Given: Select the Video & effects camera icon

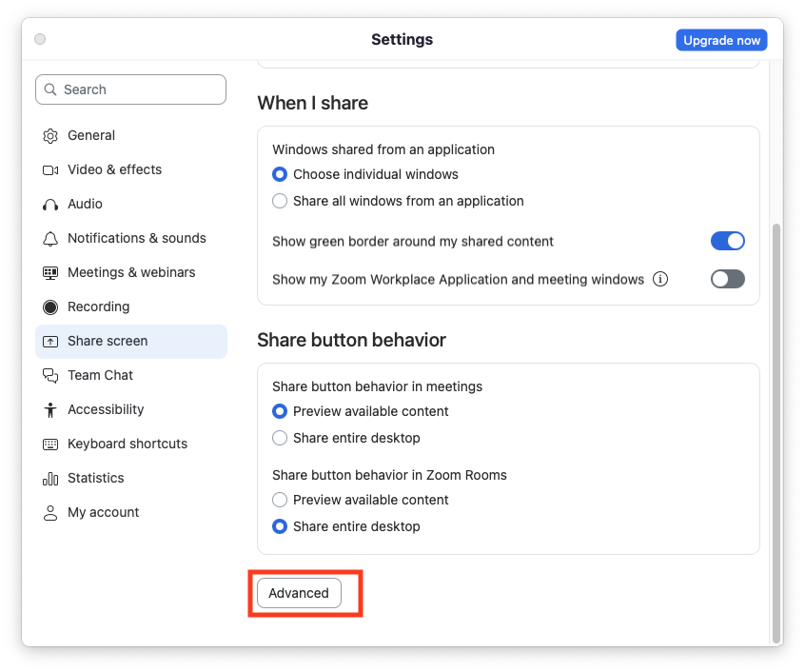Looking at the screenshot, I should (49, 169).
